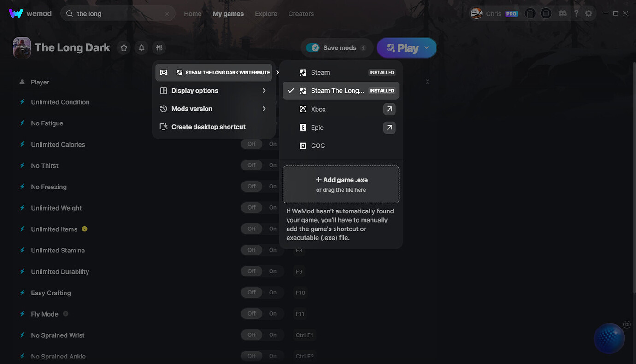The width and height of the screenshot is (636, 364).
Task: Expand the Play button dropdown arrow
Action: point(427,48)
